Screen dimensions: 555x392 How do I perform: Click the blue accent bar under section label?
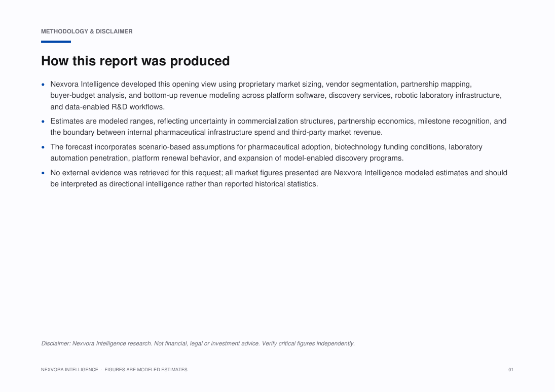click(56, 42)
